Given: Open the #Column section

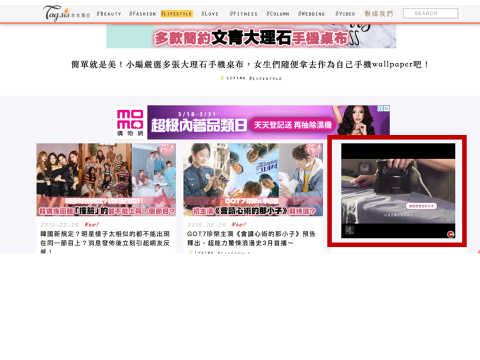Looking at the screenshot, I should [278, 14].
